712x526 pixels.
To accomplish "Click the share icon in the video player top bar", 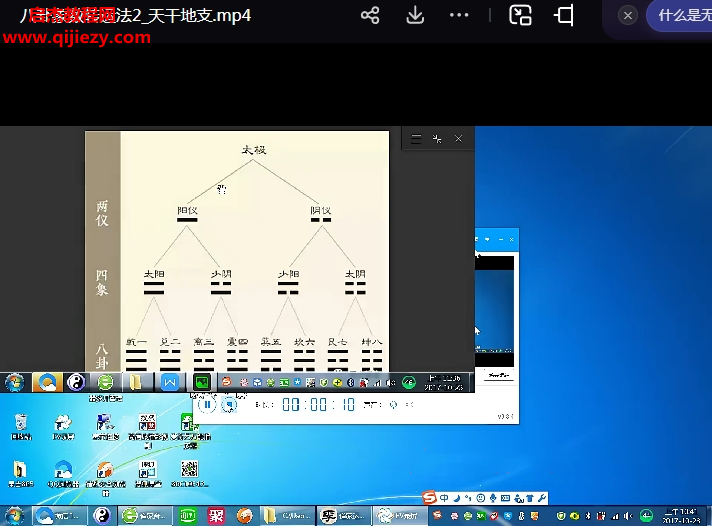I will [x=370, y=15].
